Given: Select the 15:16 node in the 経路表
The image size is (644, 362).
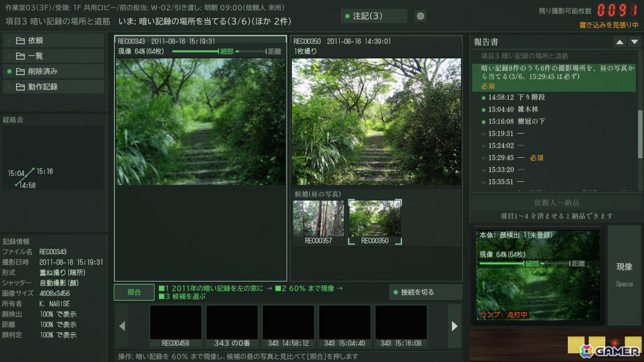Looking at the screenshot, I should pos(33,169).
